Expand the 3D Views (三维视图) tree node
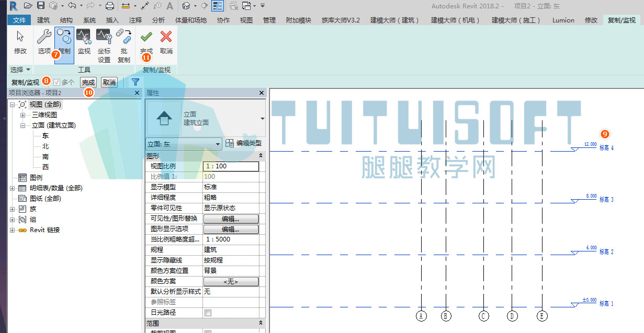 pos(22,115)
